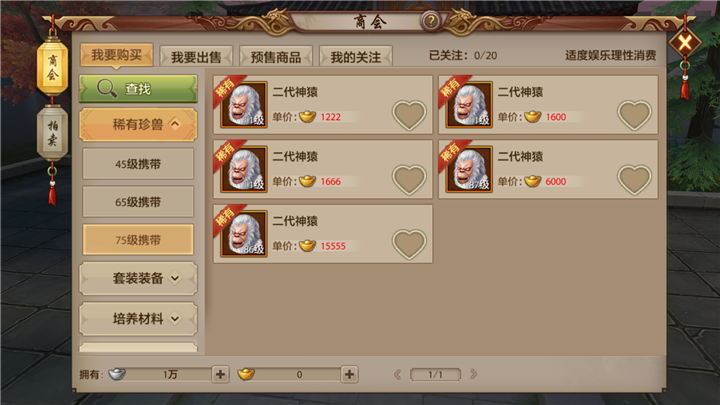The width and height of the screenshot is (720, 405).
Task: Go to previous page arrow
Action: 398,375
